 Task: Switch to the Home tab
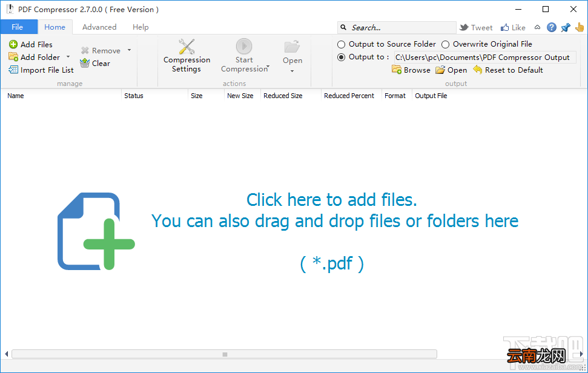point(55,27)
